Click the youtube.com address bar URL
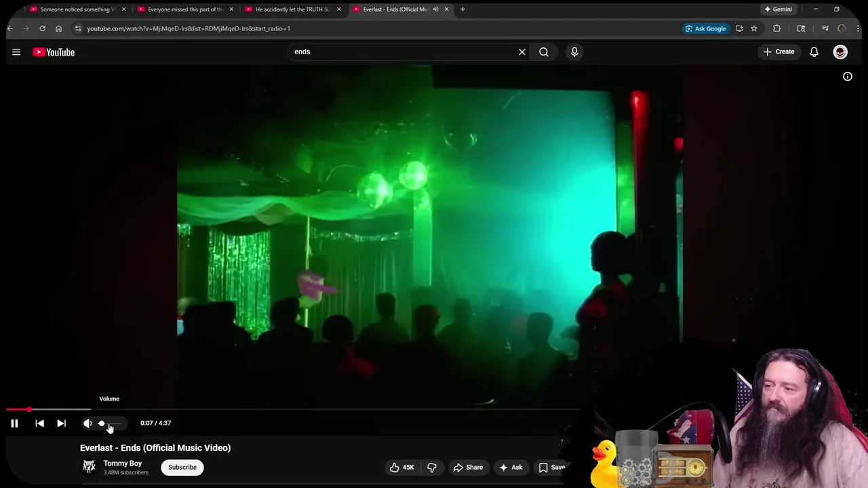 (189, 28)
